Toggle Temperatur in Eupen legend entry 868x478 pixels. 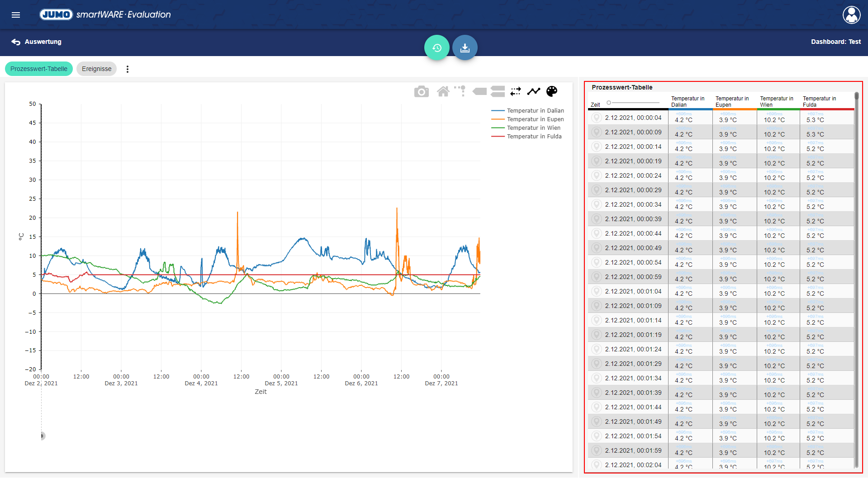tap(535, 119)
